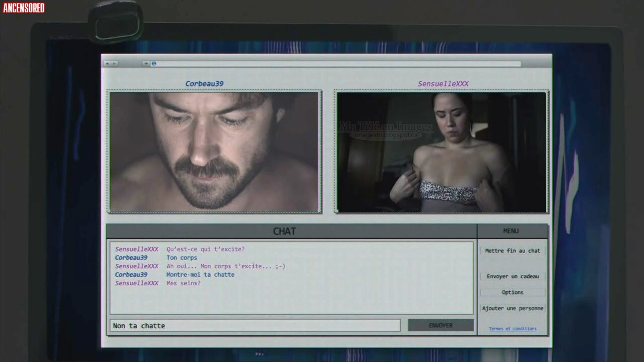The image size is (644, 362).
Task: Choose Envoyer un cadeau from the menu
Action: point(513,276)
